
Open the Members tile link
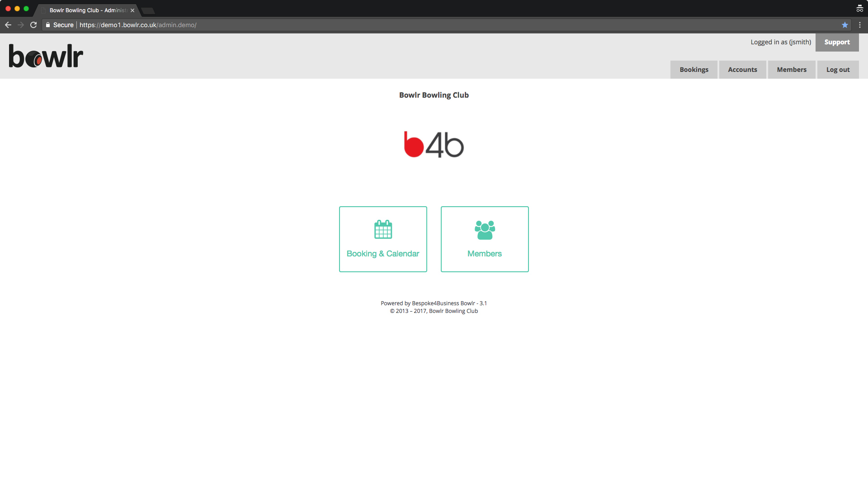[x=485, y=239]
